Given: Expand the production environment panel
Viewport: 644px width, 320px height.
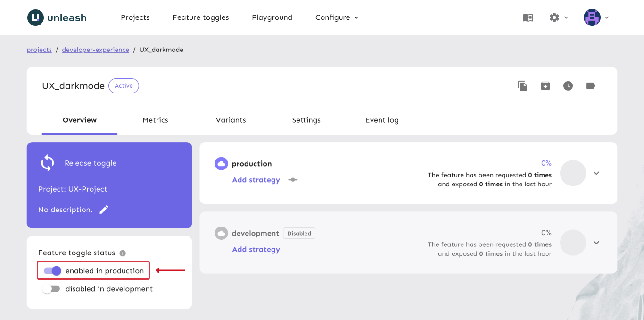Looking at the screenshot, I should click(x=596, y=173).
